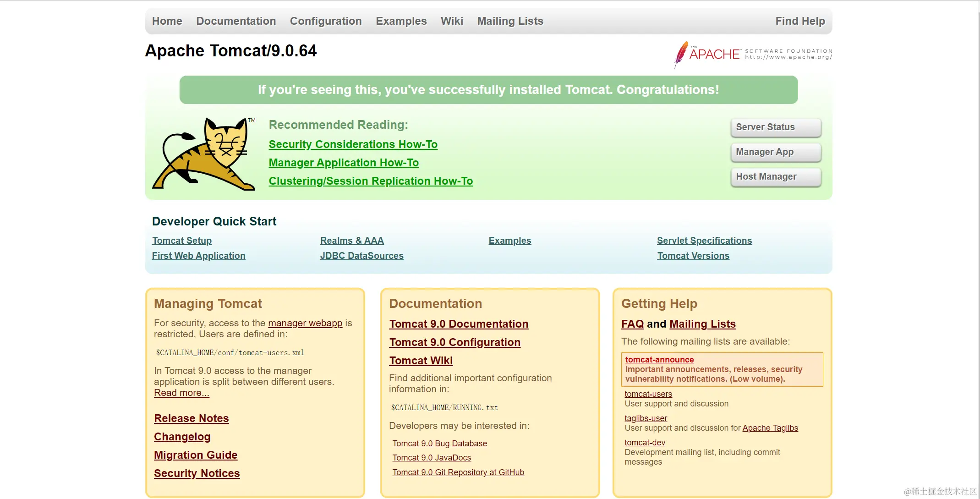The width and height of the screenshot is (980, 499).
Task: Open the Release Notes link
Action: pyautogui.click(x=191, y=418)
